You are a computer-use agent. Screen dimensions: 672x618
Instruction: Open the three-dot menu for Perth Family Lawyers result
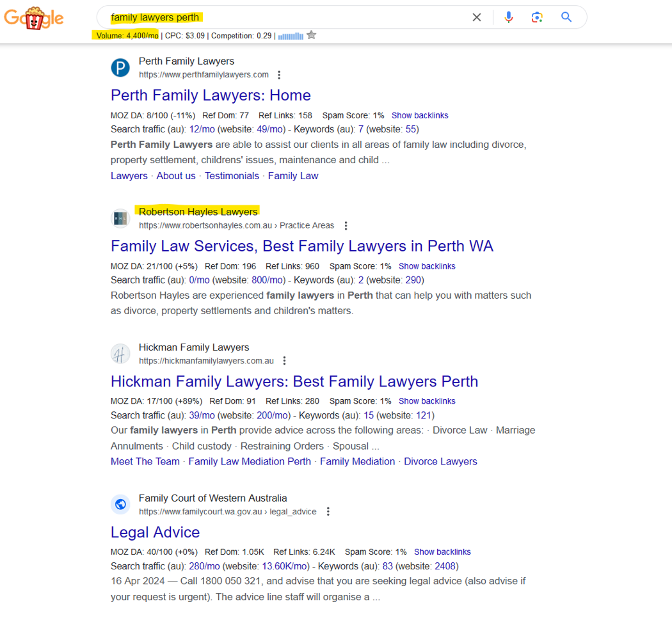pos(279,74)
